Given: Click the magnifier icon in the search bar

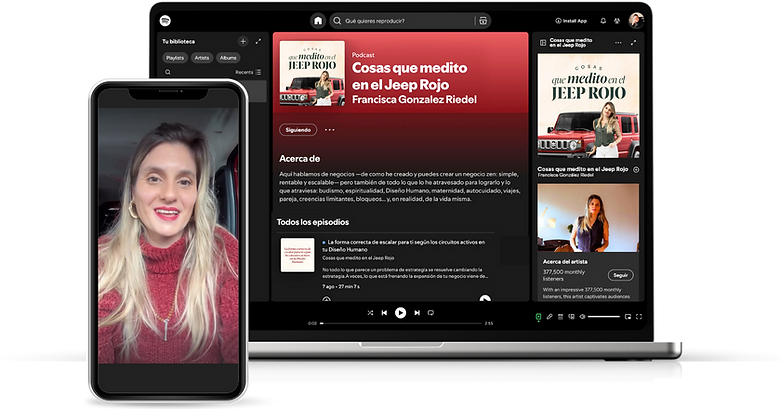Looking at the screenshot, I should coord(337,21).
